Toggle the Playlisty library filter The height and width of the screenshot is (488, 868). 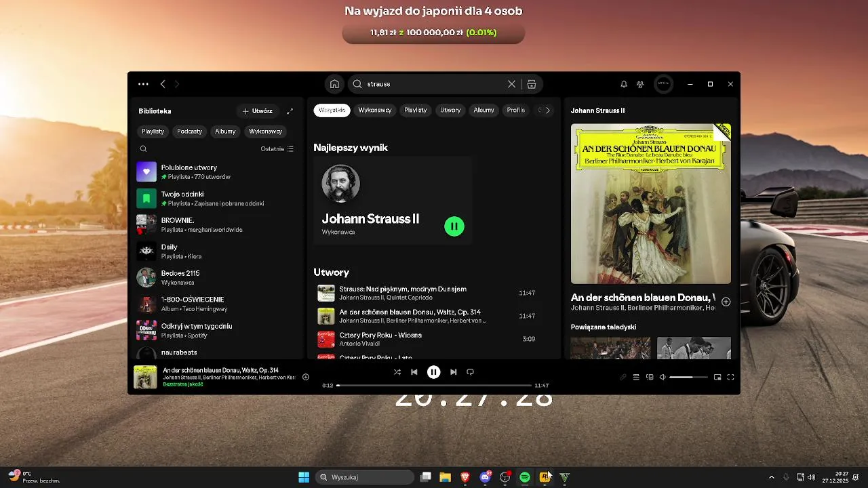(x=153, y=131)
